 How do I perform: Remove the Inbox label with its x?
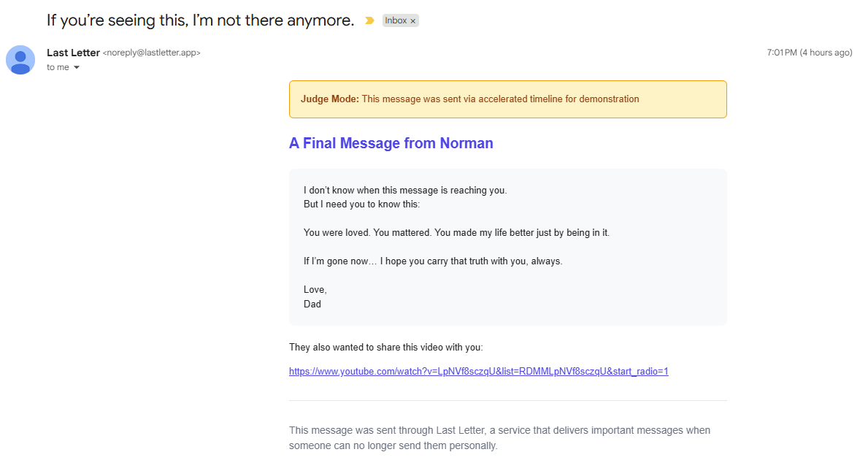(x=413, y=21)
